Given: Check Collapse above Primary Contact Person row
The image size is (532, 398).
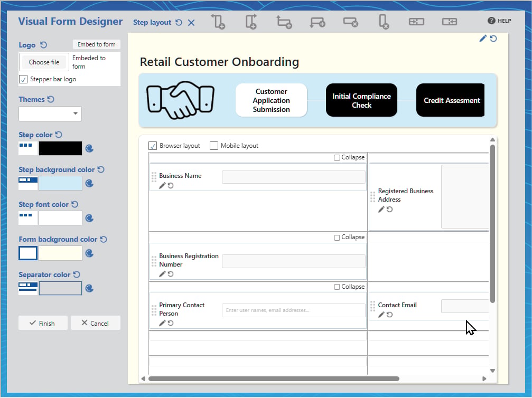Looking at the screenshot, I should (337, 287).
